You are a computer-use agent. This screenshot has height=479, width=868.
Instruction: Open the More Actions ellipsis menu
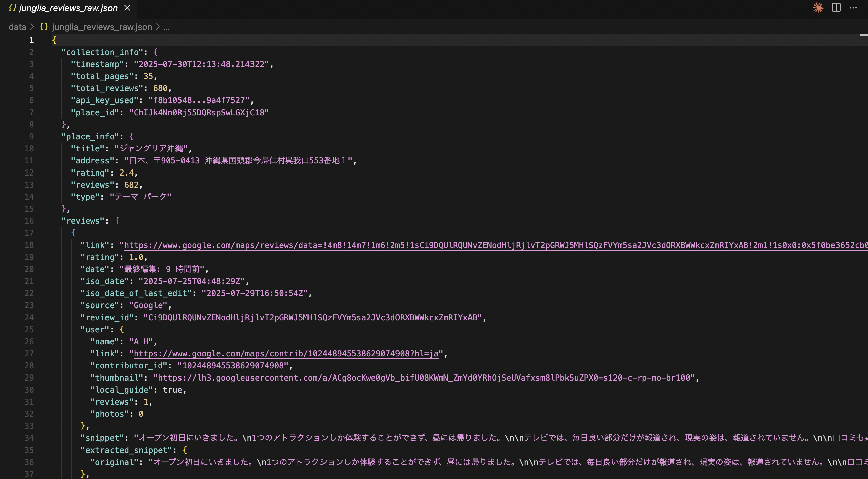click(853, 8)
